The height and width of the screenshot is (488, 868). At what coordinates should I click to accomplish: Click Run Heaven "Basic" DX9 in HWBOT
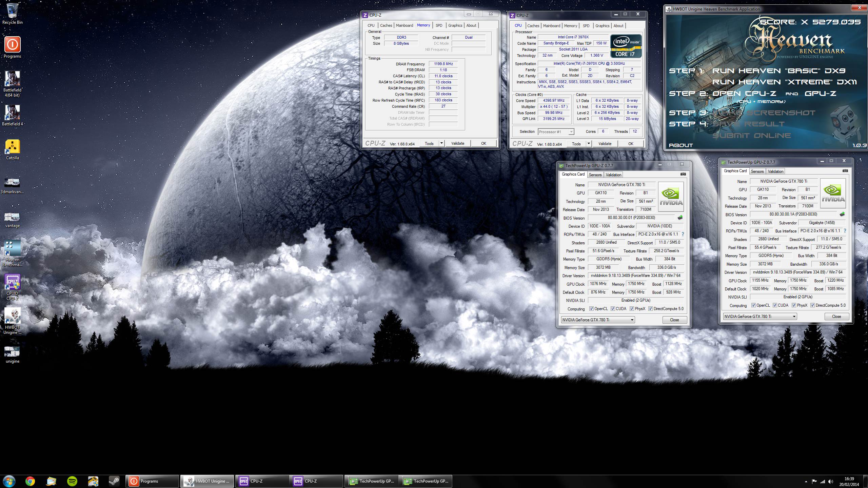point(779,71)
